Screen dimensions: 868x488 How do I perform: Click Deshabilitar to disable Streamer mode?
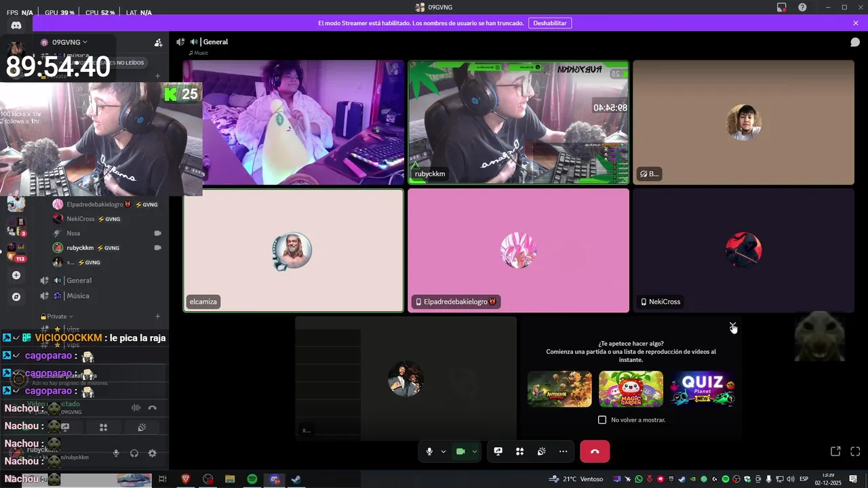549,23
